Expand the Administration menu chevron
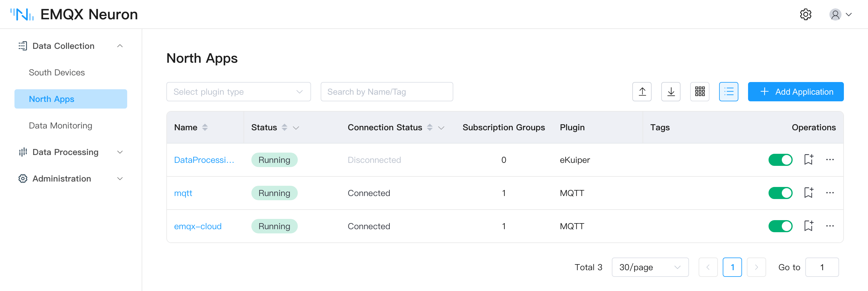Viewport: 868px width, 291px height. 120,179
